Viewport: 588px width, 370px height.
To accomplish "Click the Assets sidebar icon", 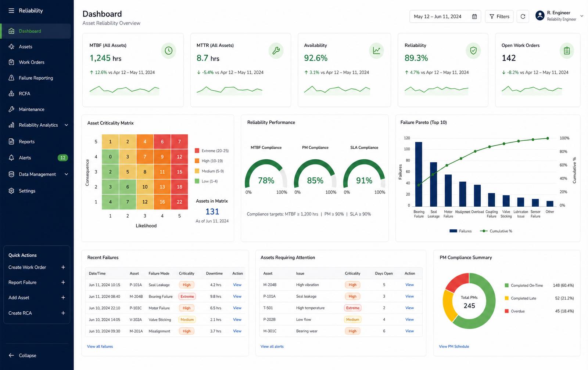I will [11, 47].
